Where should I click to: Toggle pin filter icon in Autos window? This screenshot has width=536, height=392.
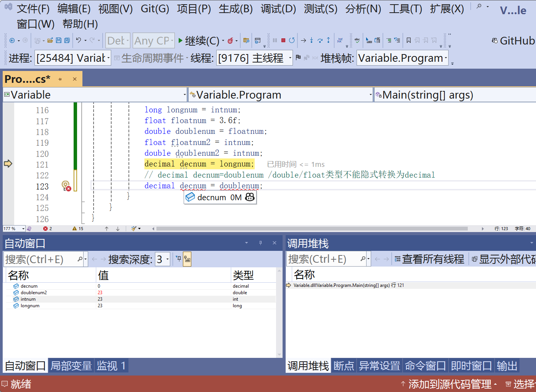178,260
